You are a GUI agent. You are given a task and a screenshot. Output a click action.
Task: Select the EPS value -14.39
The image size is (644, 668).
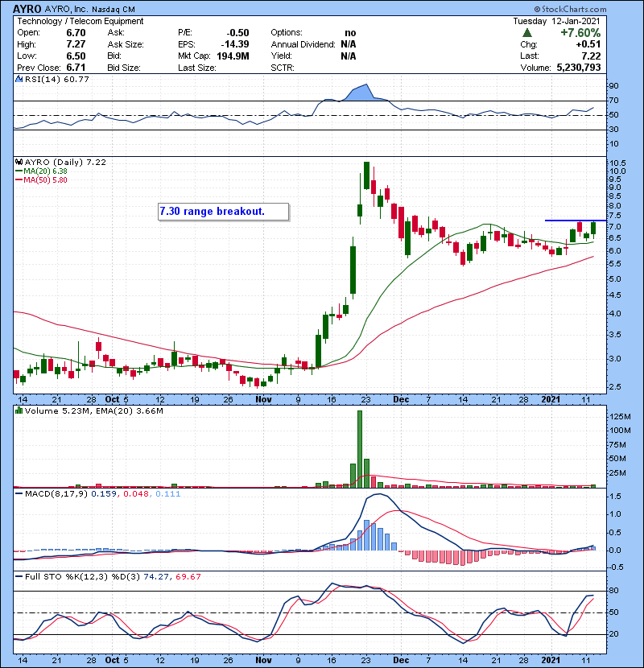235,44
